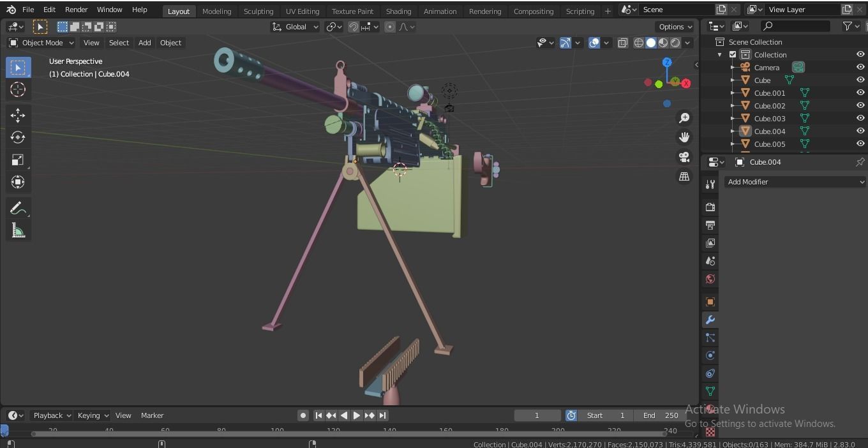Open the View Layer properties tab
The width and height of the screenshot is (868, 448).
click(x=710, y=243)
